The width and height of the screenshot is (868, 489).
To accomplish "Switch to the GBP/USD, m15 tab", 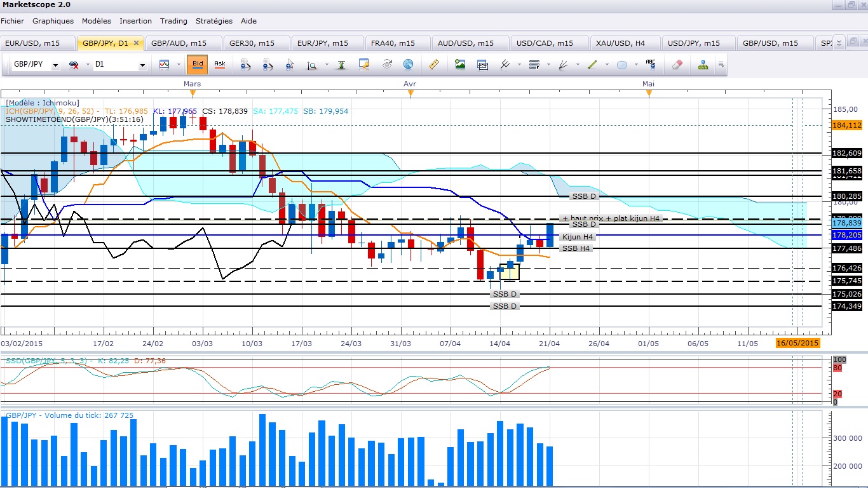I will pos(775,43).
